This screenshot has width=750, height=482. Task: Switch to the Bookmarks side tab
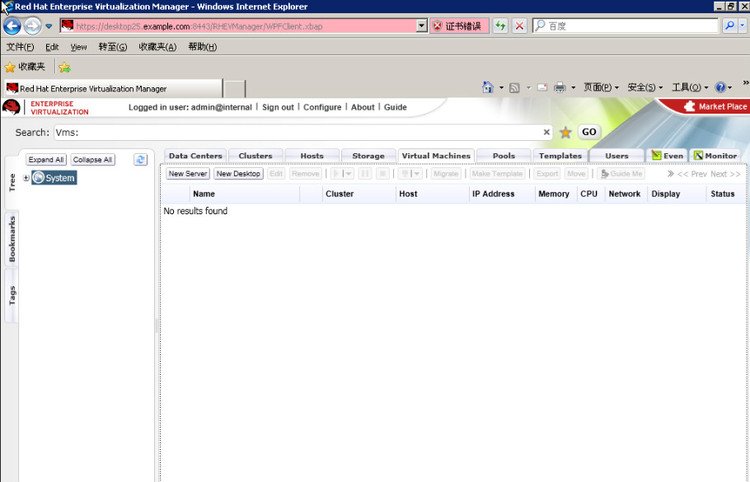12,239
